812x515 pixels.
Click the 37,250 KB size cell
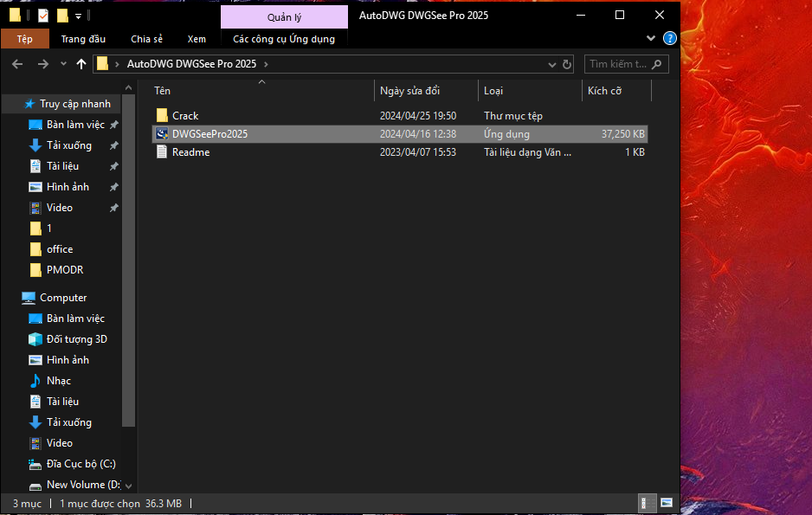click(x=623, y=134)
